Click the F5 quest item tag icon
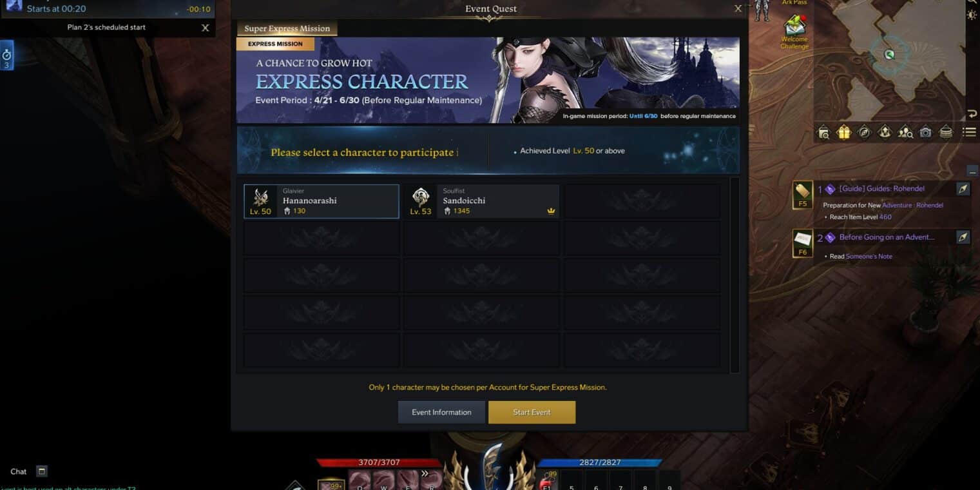This screenshot has width=980, height=490. click(802, 195)
